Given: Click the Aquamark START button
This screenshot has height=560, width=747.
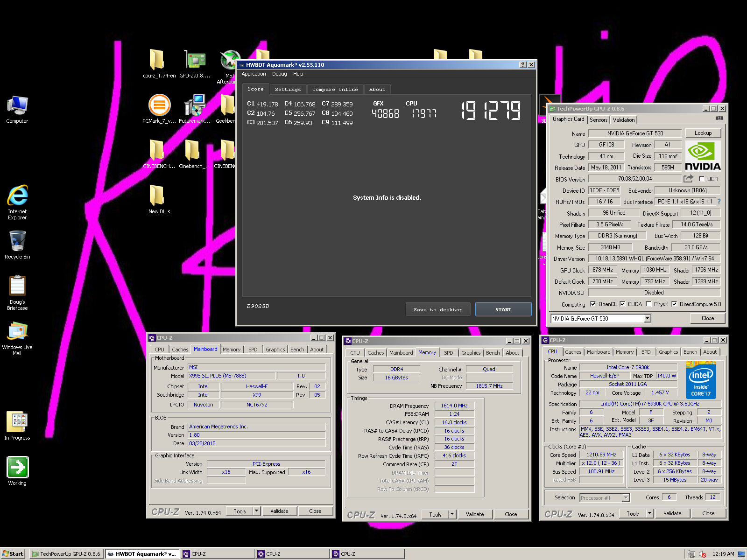Looking at the screenshot, I should 503,309.
